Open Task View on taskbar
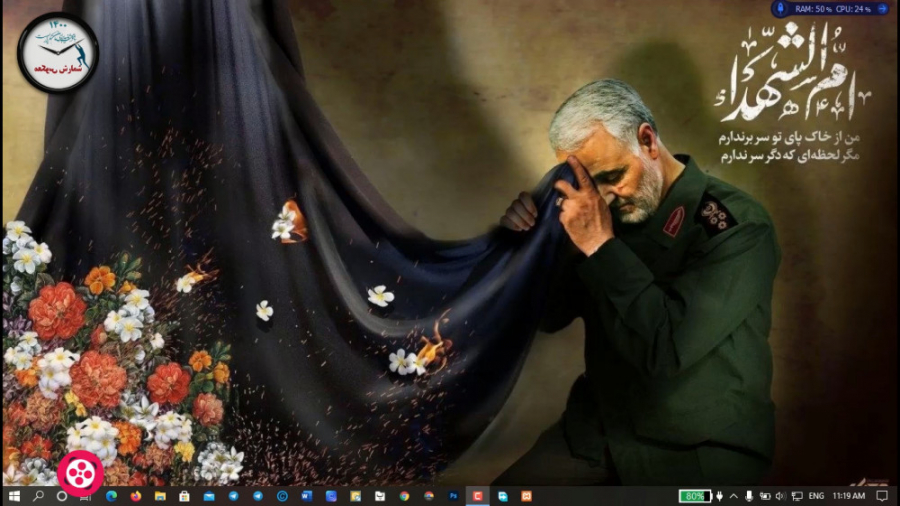 [86, 496]
